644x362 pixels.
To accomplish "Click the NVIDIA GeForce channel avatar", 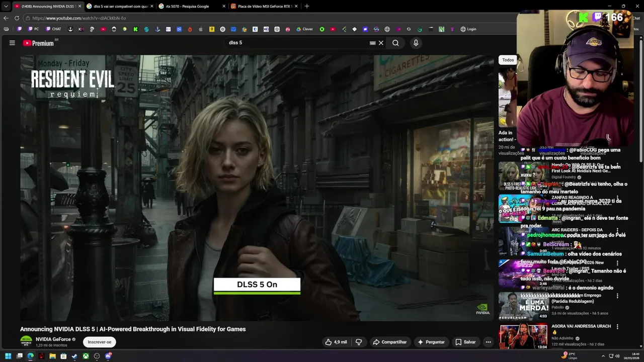I will tap(26, 342).
